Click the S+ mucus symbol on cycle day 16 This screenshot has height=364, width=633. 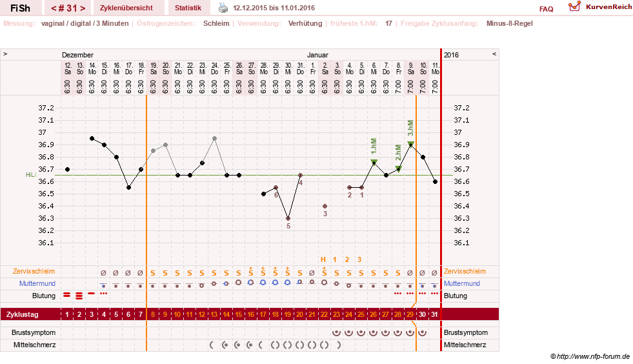click(x=251, y=272)
